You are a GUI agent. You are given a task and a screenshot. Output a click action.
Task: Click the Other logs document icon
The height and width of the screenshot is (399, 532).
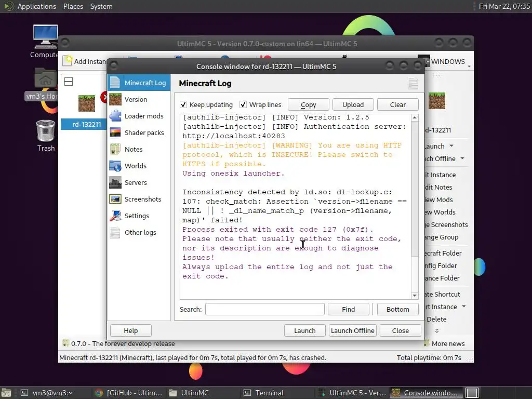[115, 232]
